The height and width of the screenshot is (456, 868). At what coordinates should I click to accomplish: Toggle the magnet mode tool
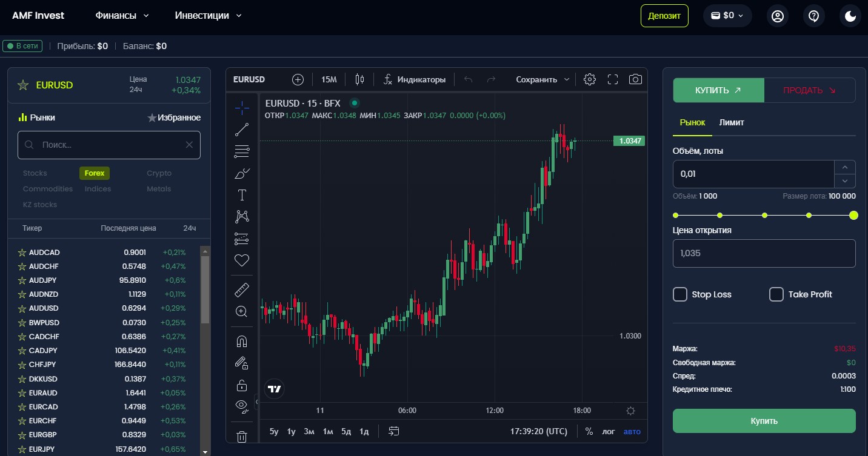point(242,342)
